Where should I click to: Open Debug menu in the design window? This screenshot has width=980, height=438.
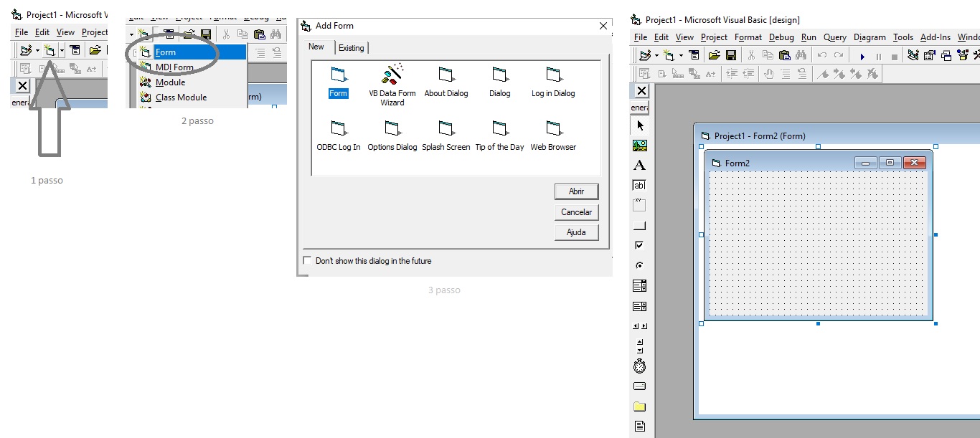pos(781,37)
